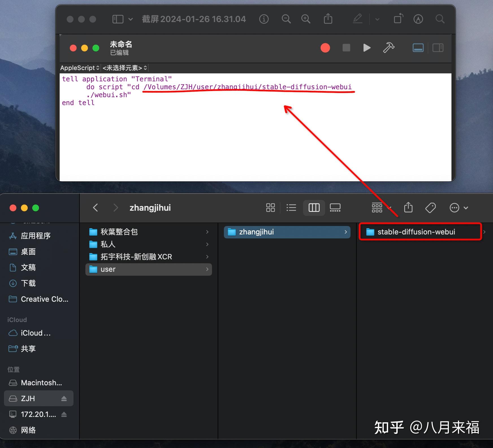Switch Finder to column view
This screenshot has width=493, height=448.
314,208
